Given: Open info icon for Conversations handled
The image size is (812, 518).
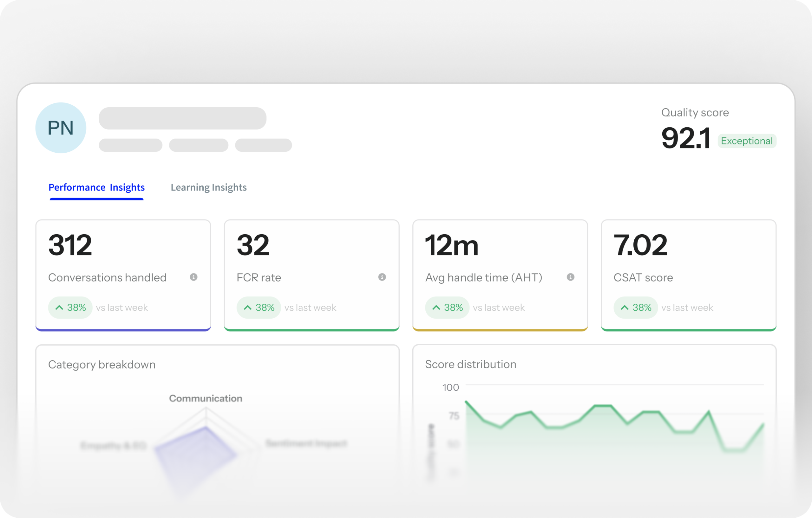Looking at the screenshot, I should click(x=193, y=277).
